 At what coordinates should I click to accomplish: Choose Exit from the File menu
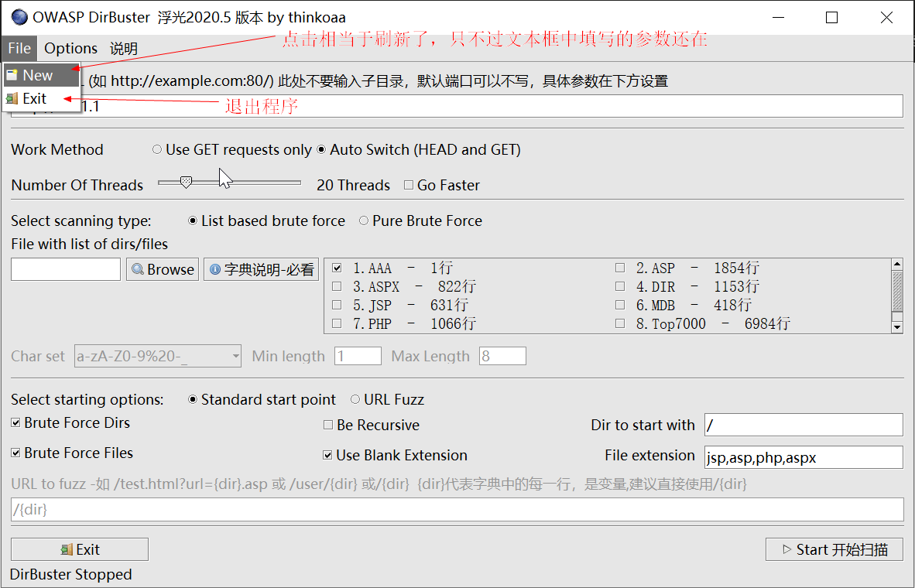(x=41, y=98)
